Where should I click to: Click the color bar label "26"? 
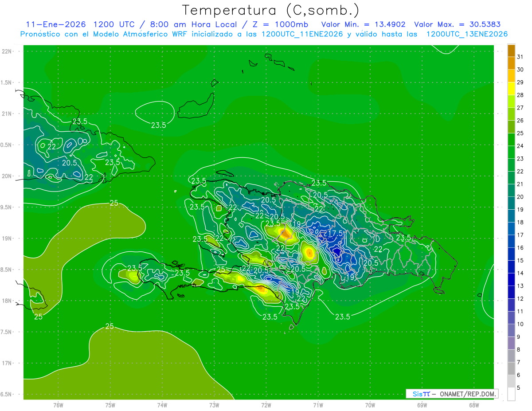coord(520,121)
